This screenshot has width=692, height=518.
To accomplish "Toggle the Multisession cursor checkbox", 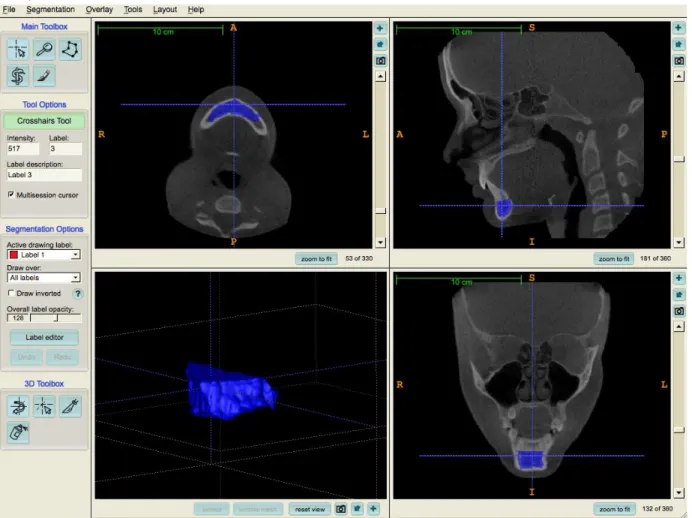I will coord(11,195).
